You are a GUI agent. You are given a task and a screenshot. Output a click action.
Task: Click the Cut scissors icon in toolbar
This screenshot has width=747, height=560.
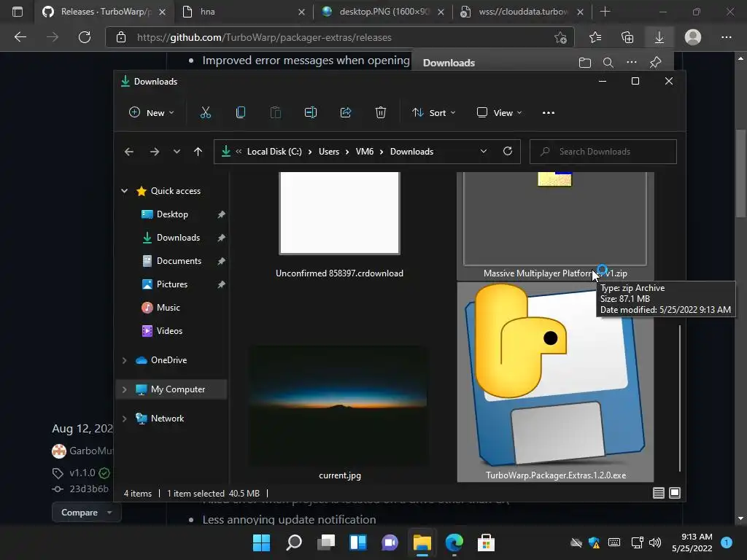pyautogui.click(x=205, y=112)
